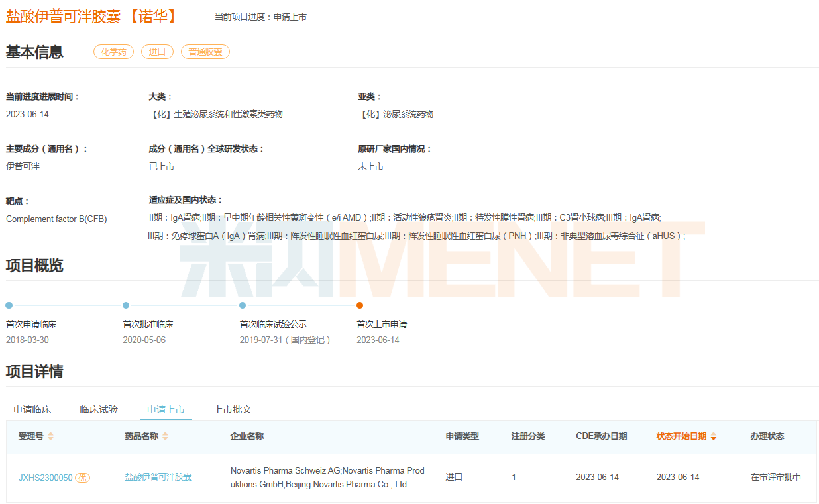
Task: Sort by 受理号 column sort icon
Action: click(51, 436)
